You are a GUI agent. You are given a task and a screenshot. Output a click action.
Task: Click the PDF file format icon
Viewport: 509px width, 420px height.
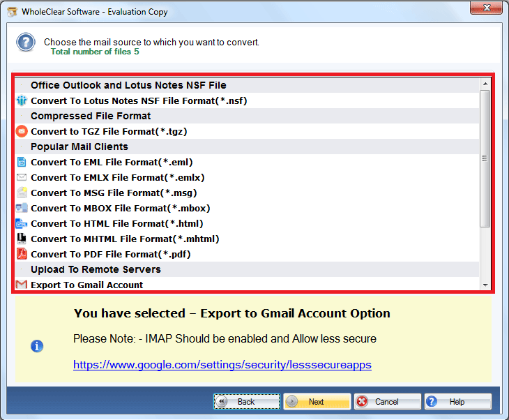tap(22, 254)
